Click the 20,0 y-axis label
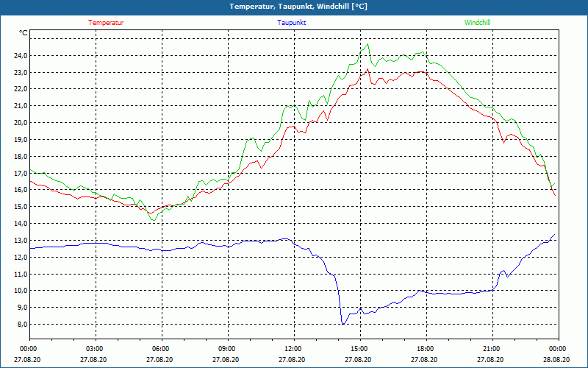Viewport: 588px width, 368px height. [x=21, y=123]
